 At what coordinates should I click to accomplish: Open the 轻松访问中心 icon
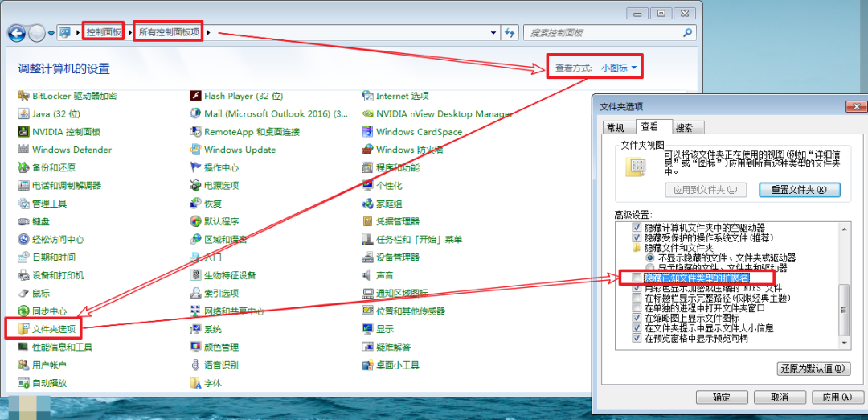pyautogui.click(x=23, y=239)
